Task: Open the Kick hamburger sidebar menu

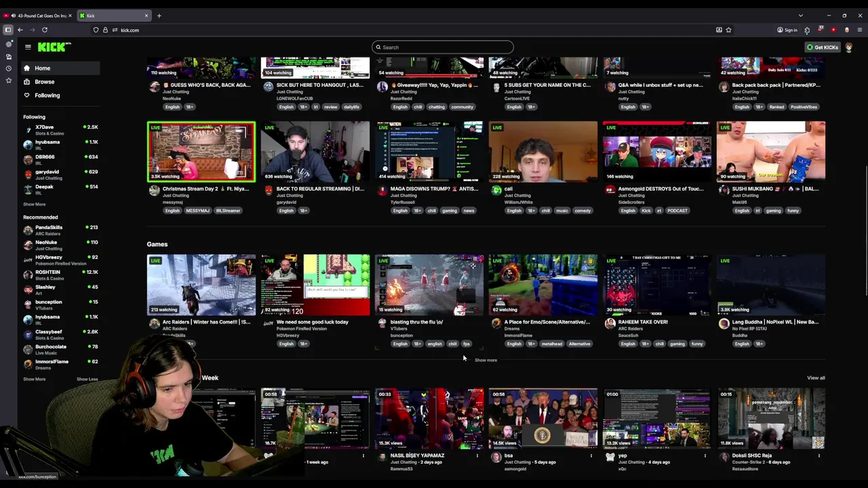Action: coord(28,47)
